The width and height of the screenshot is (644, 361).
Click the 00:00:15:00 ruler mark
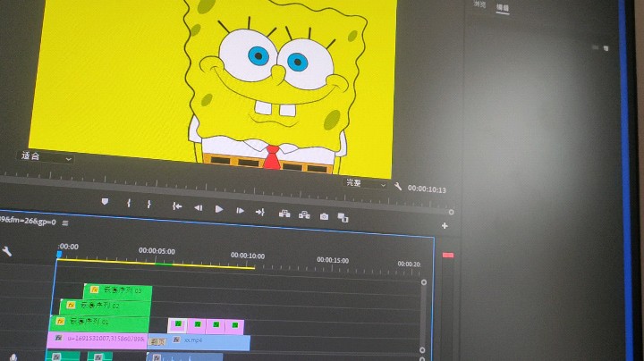(x=333, y=260)
